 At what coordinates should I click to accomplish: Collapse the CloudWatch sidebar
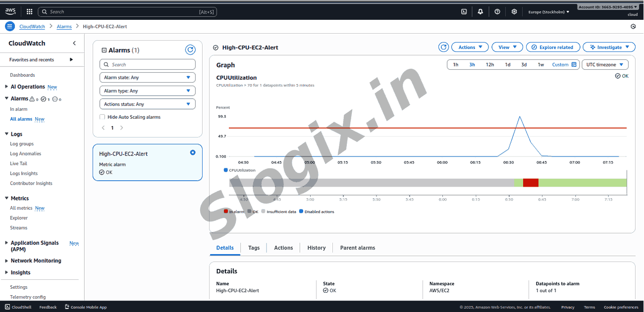point(74,43)
